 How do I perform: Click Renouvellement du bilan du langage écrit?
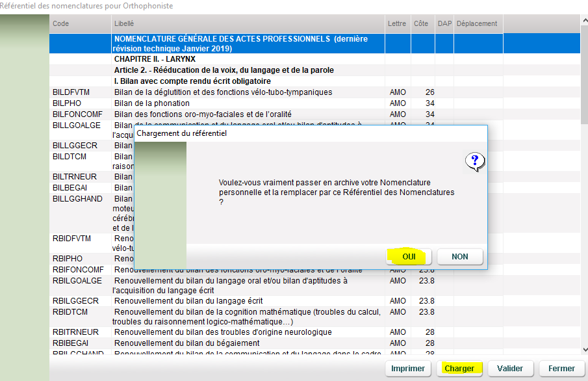pyautogui.click(x=188, y=300)
